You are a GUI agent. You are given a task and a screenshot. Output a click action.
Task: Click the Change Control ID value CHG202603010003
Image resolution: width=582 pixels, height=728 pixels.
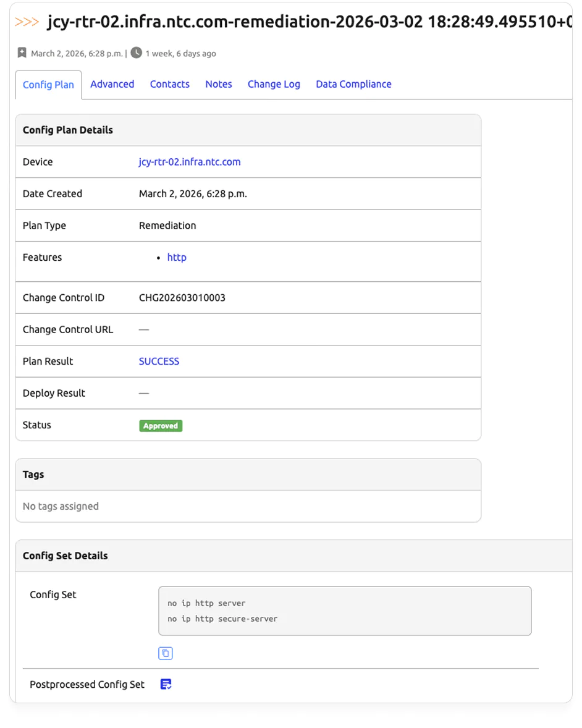point(182,298)
